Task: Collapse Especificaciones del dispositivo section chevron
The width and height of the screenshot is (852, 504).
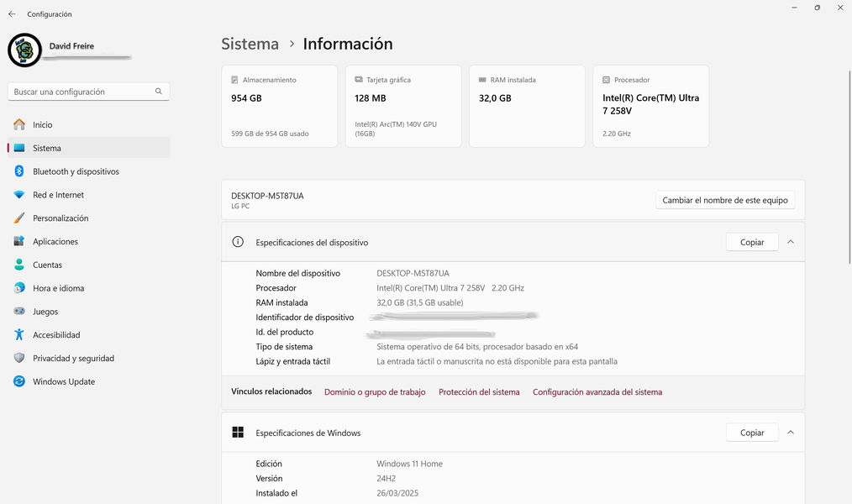Action: (791, 242)
